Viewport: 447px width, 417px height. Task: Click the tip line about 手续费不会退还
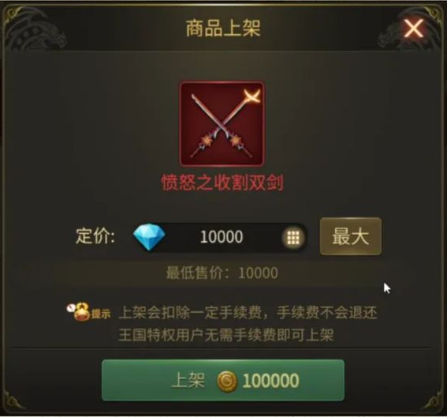[x=248, y=313]
